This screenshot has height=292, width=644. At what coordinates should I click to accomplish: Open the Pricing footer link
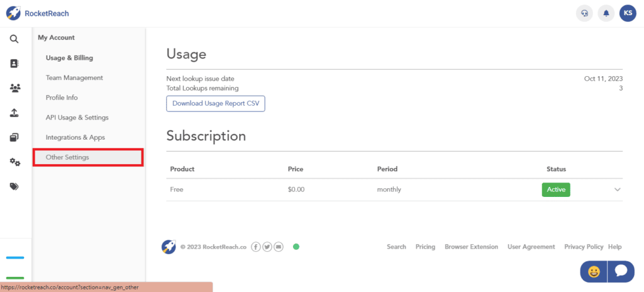pos(425,247)
